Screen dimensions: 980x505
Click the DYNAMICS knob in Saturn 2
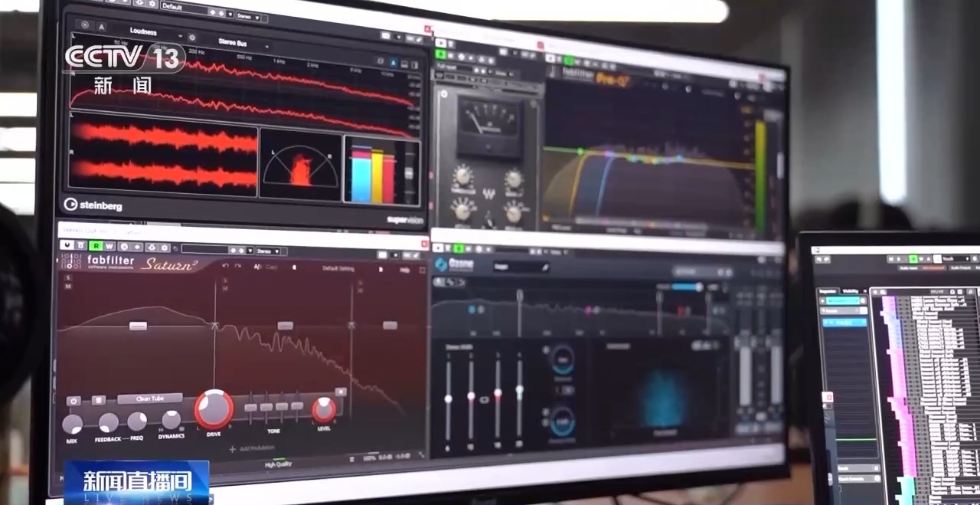pos(171,420)
